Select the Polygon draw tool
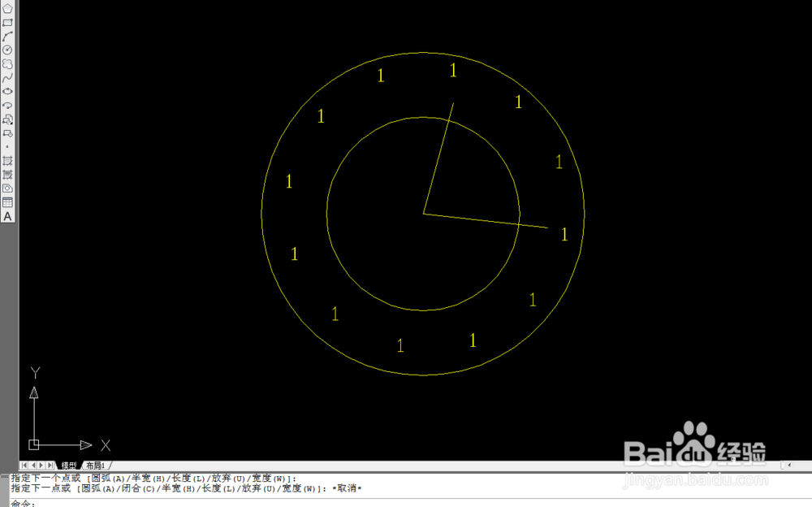812x507 pixels. pyautogui.click(x=7, y=9)
